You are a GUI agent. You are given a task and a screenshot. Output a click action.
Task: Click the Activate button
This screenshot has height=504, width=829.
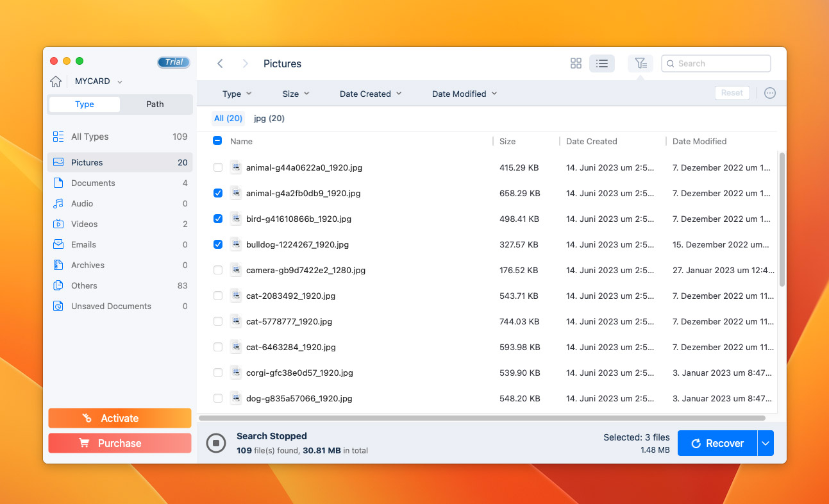click(120, 418)
